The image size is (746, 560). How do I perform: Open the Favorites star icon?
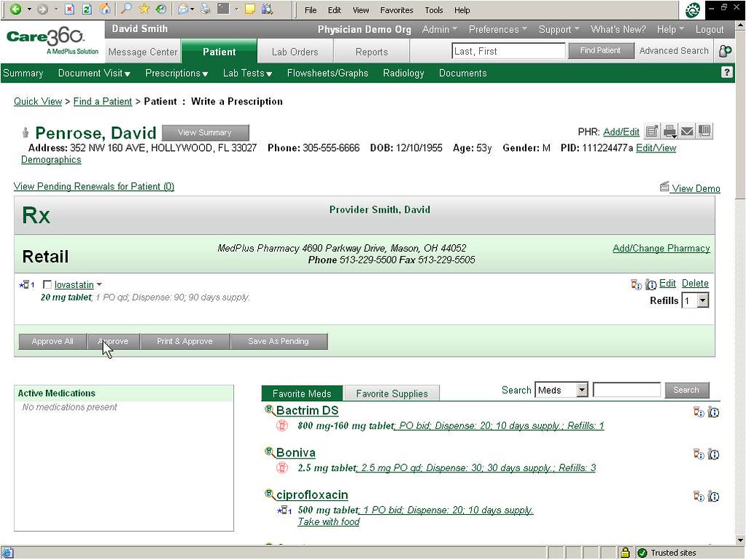point(144,9)
